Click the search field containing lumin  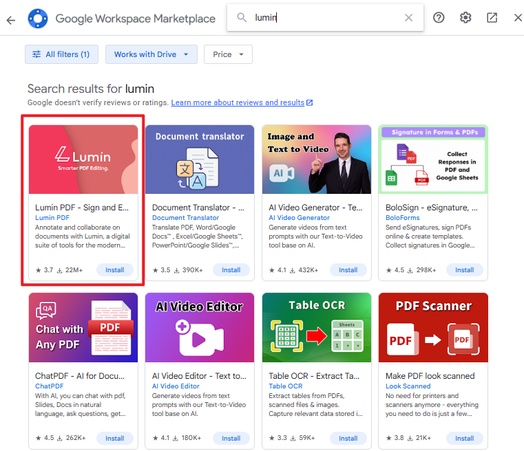(325, 17)
